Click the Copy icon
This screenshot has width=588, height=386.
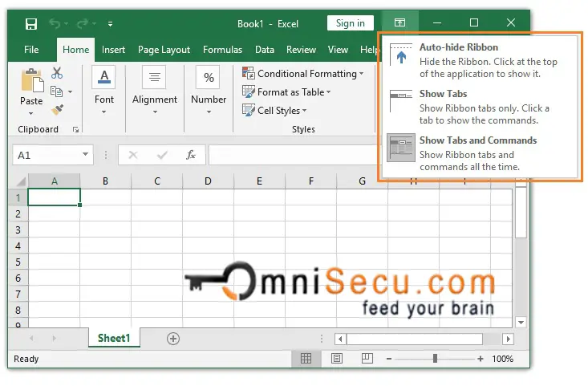(x=56, y=91)
